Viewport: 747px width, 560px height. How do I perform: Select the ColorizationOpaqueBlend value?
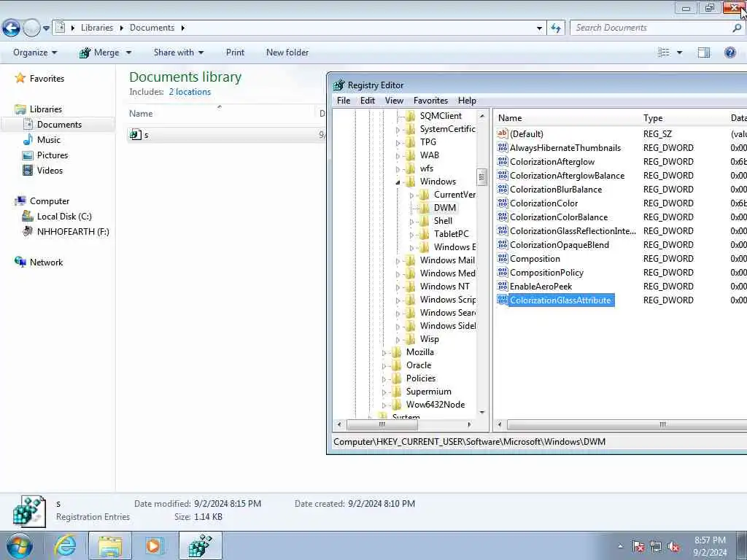560,245
